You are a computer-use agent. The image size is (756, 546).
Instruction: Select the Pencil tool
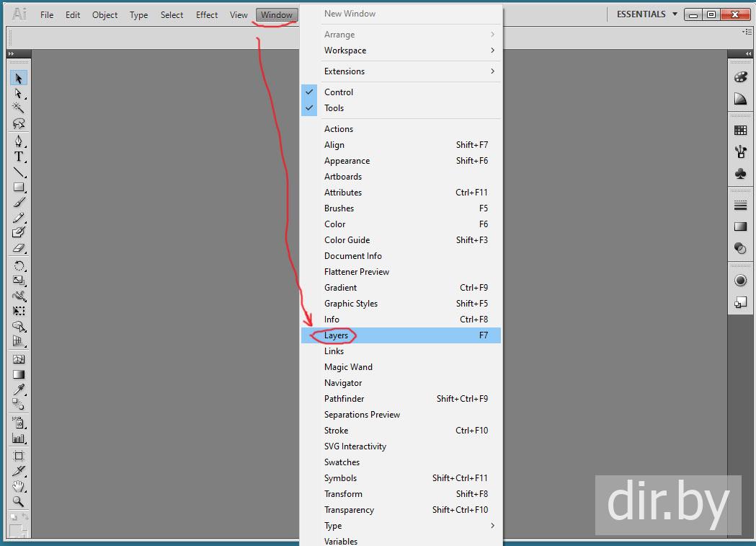point(19,218)
